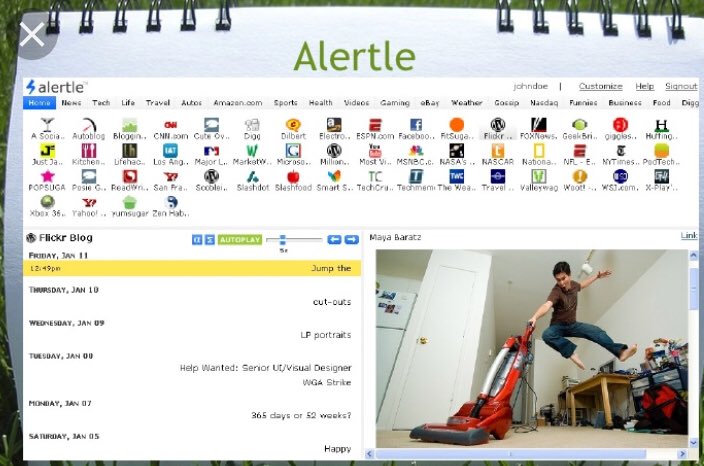Click the alertle logo
Screen dimensions: 704x466
pyautogui.click(x=56, y=87)
